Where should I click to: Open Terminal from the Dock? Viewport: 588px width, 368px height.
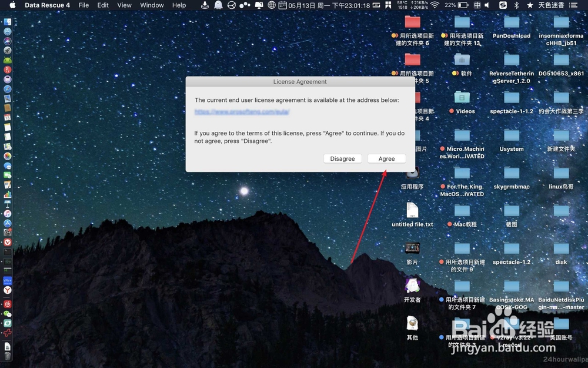[x=8, y=251]
